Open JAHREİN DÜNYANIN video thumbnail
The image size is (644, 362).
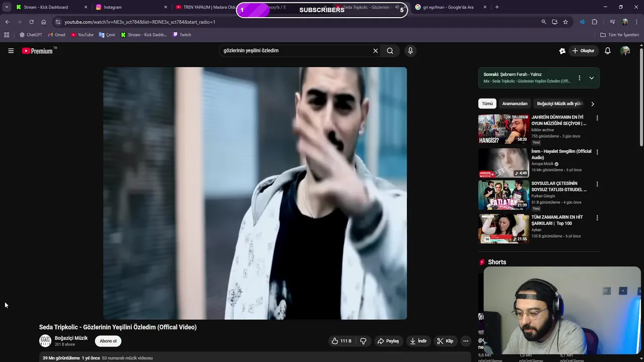pos(503,129)
